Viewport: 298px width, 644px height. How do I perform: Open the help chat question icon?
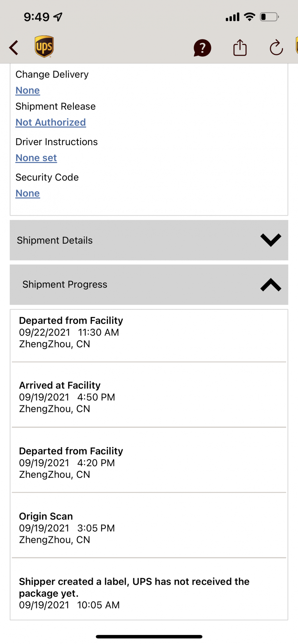[x=202, y=48]
